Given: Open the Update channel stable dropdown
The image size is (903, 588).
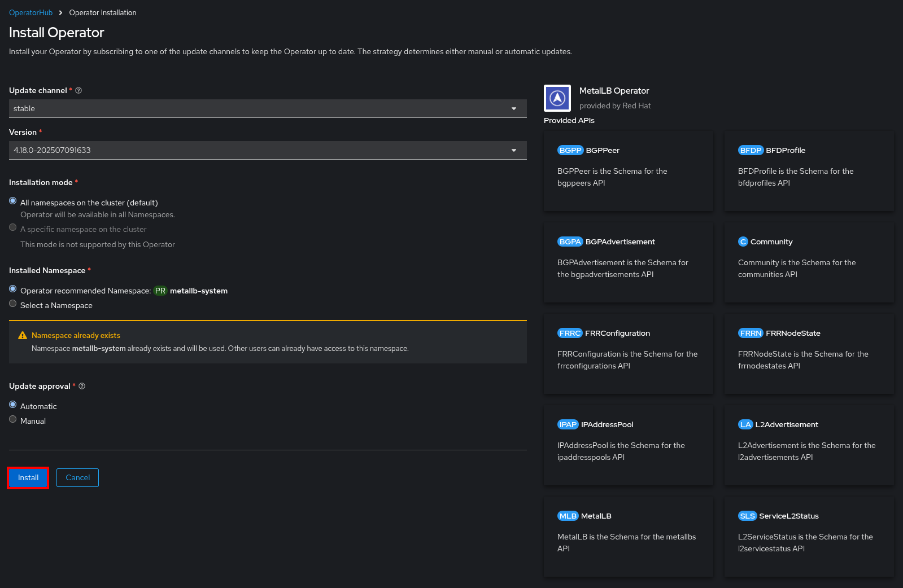Looking at the screenshot, I should coord(268,108).
